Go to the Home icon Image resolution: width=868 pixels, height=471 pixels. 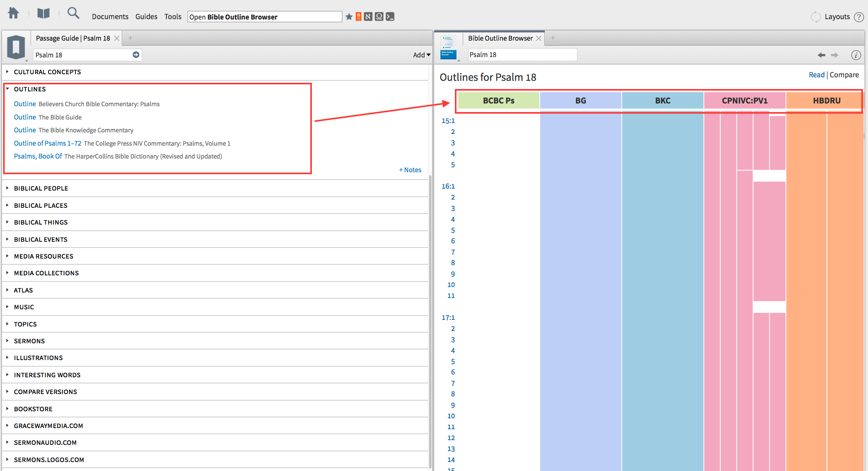pos(13,13)
